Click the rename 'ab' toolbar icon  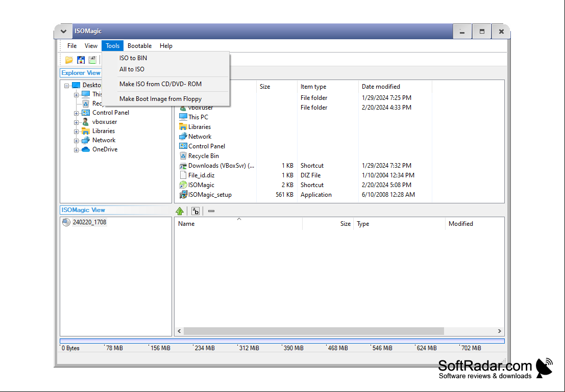(x=195, y=211)
